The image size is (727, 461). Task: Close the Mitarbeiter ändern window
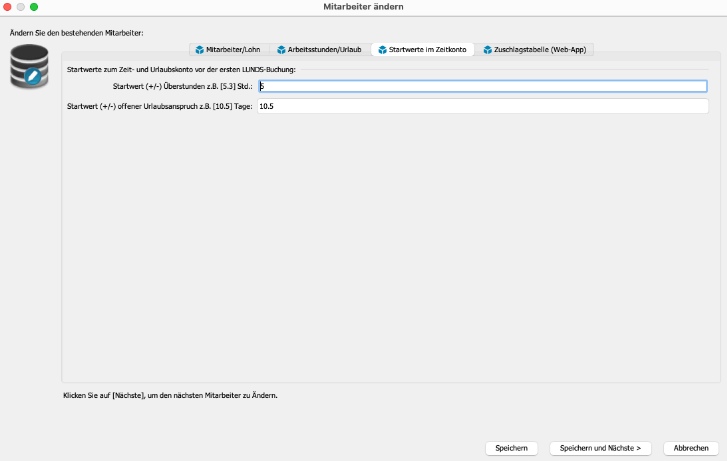(7, 7)
